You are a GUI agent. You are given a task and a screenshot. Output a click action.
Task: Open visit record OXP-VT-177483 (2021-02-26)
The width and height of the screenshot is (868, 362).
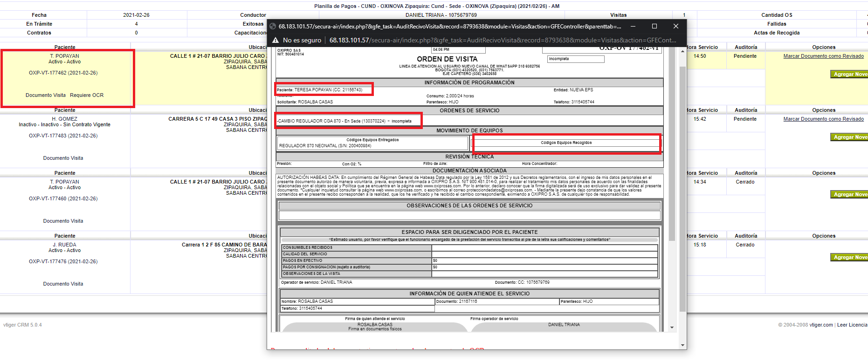coord(63,136)
